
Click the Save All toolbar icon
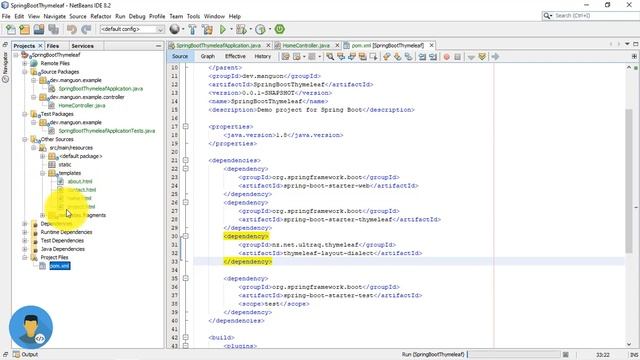click(53, 29)
